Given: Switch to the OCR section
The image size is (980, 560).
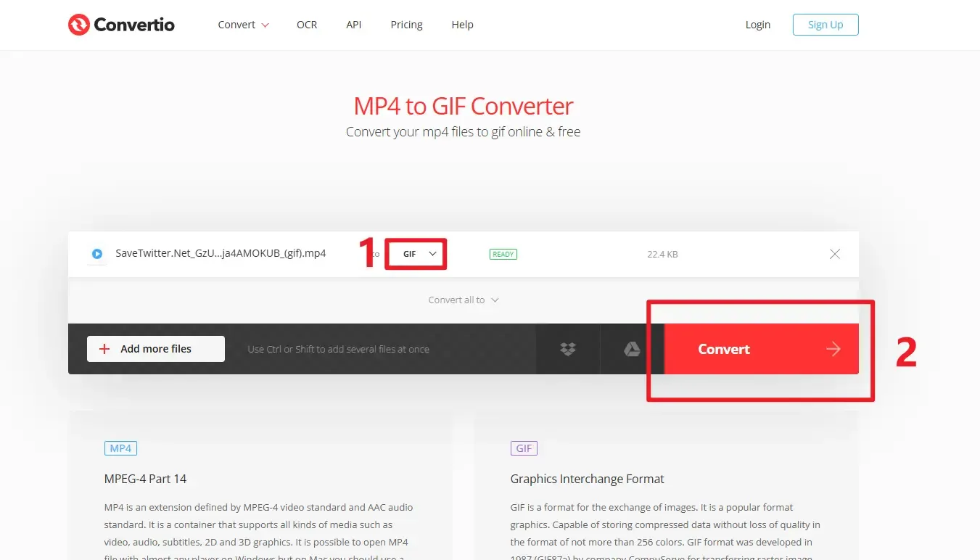Looking at the screenshot, I should [307, 24].
